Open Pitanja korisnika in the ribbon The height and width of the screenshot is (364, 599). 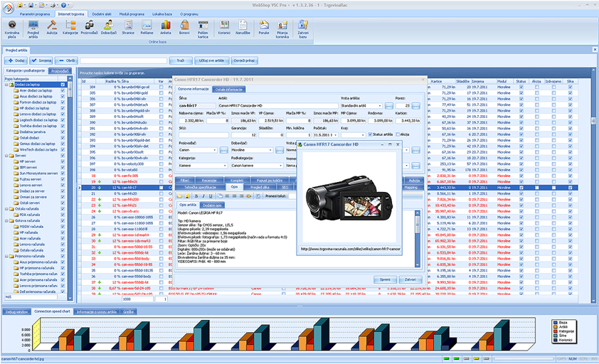282,29
